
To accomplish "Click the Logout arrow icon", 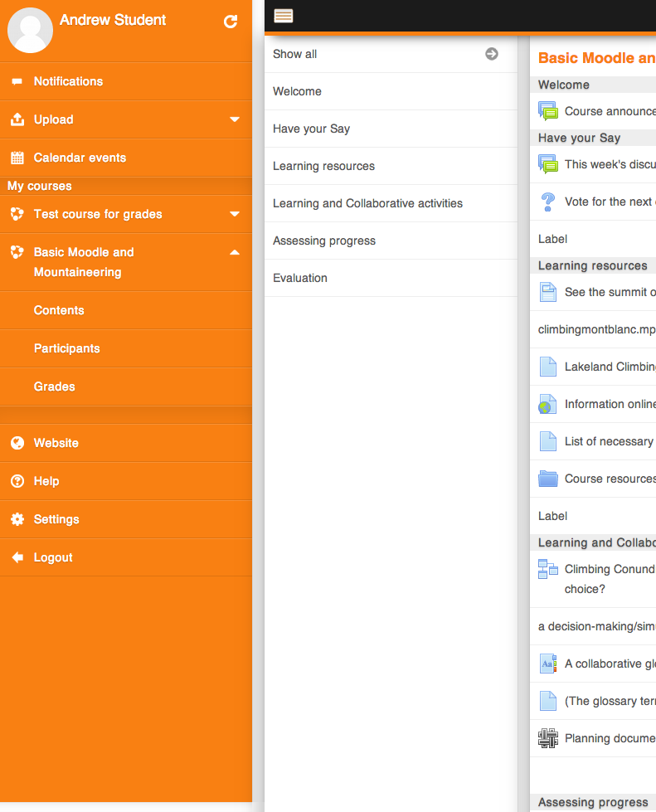I will (x=17, y=557).
